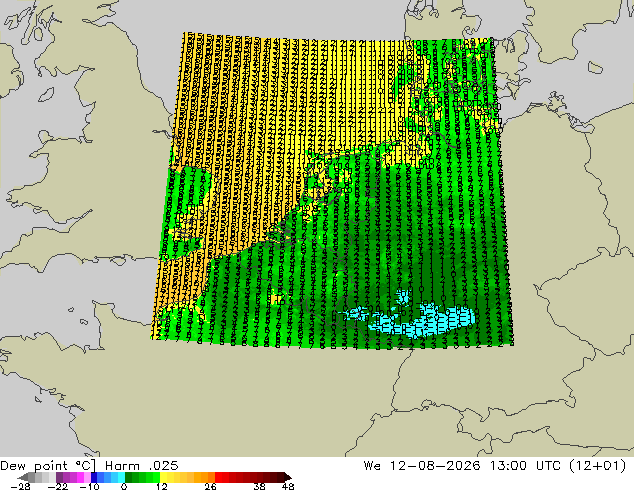This screenshot has height=490, width=634.
Task: Click legend label "-22"
Action: pos(58,486)
